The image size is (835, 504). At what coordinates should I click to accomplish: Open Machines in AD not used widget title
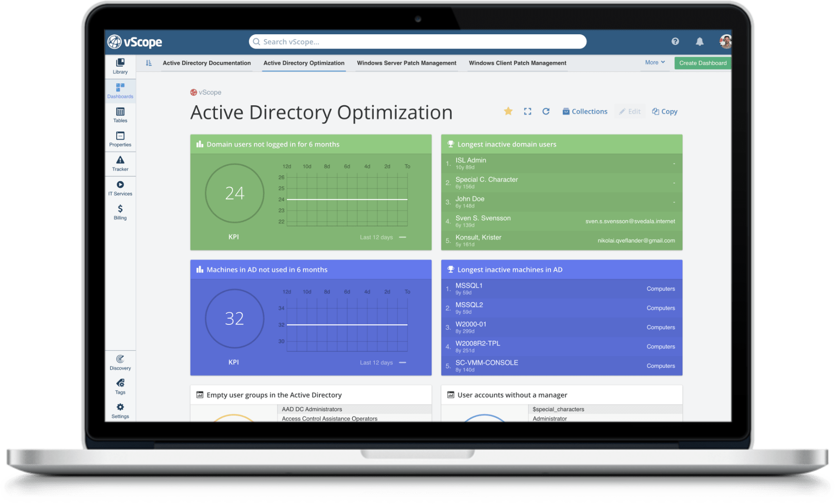pos(267,270)
